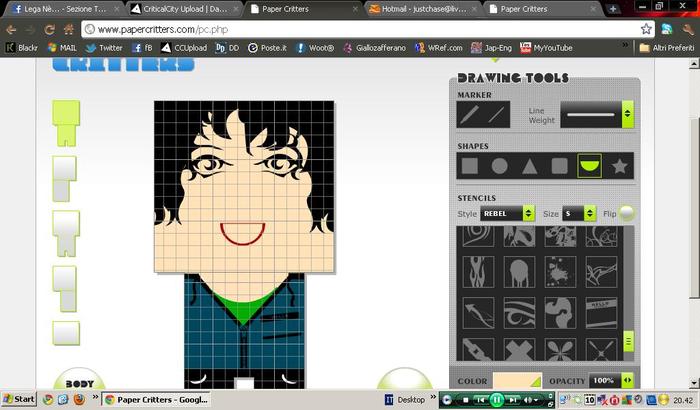Pick the dripping paint stencil
Screen dimensions: 700x410
(519, 272)
